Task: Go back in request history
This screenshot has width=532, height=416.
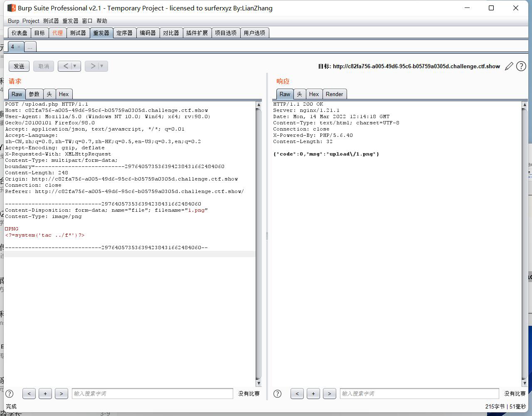Action: (x=66, y=66)
